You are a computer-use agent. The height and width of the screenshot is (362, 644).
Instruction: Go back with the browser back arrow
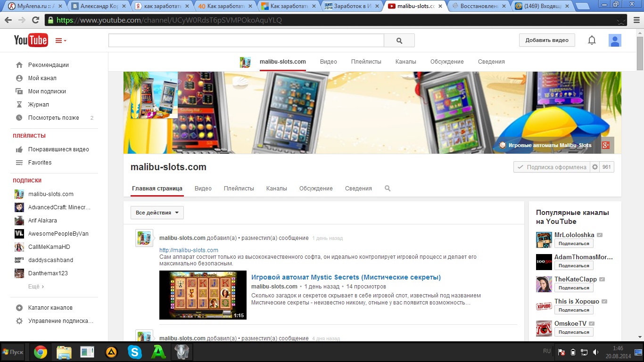(x=8, y=20)
